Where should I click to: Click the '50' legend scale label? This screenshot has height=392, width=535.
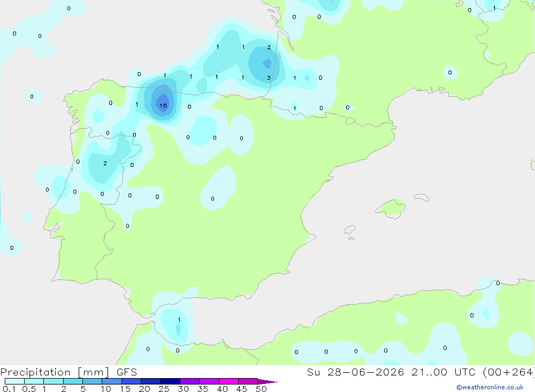[261, 389]
